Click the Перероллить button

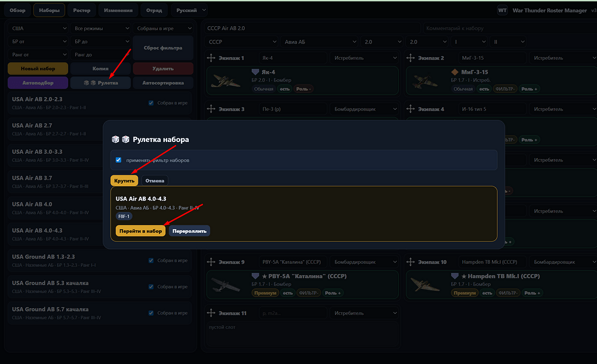(189, 231)
